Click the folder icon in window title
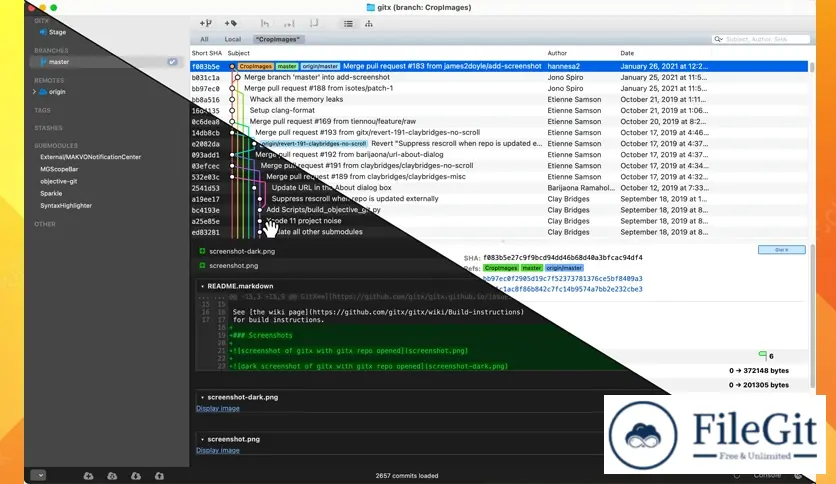The height and width of the screenshot is (484, 836). coord(371,7)
